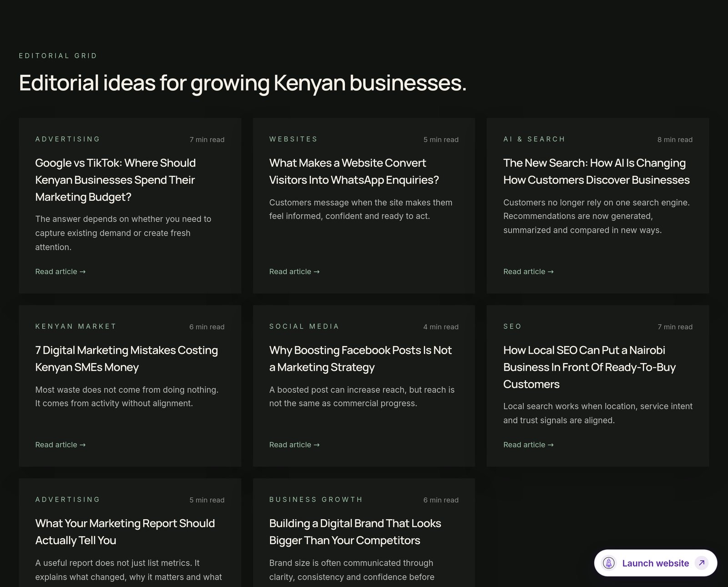This screenshot has width=728, height=587.
Task: Open Read article link under Google vs TikTok
Action: (x=61, y=272)
